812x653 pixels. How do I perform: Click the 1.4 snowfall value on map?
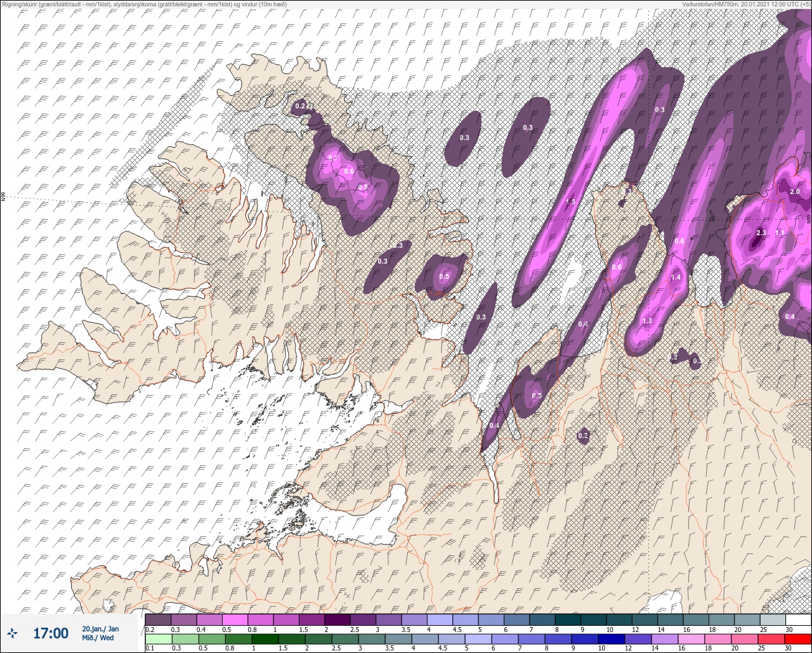(676, 278)
